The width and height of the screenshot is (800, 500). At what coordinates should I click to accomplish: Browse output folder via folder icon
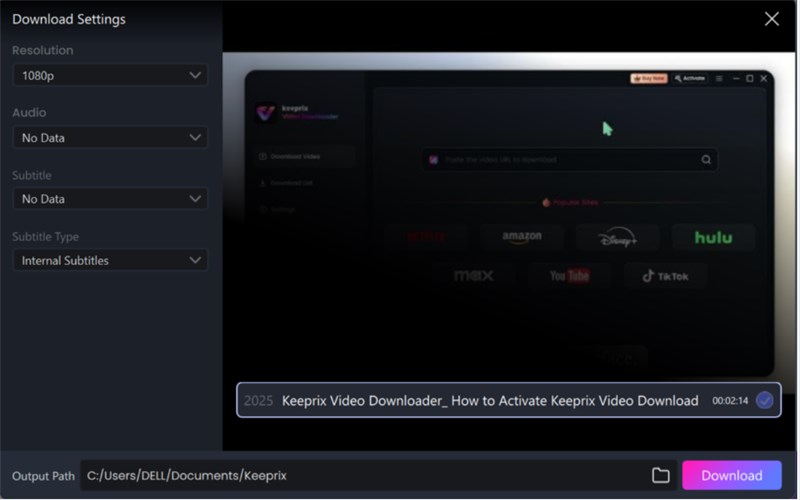(x=663, y=477)
